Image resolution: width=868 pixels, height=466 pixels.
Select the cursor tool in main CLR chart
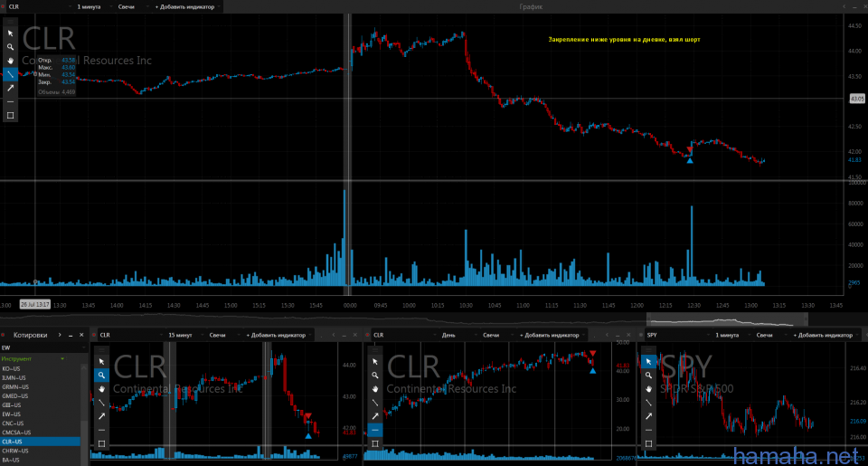(10, 33)
